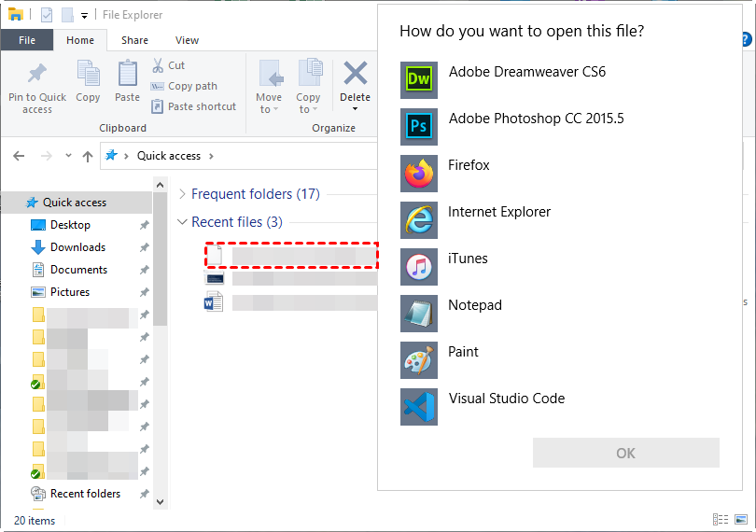Click the Copy ribbon icon

89,74
